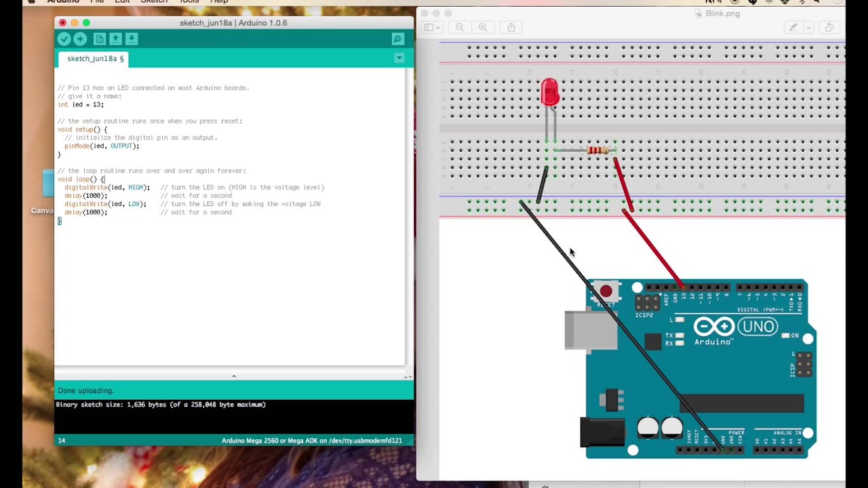
Task: Click the 'initialize the digital pin' comment
Action: pos(141,138)
